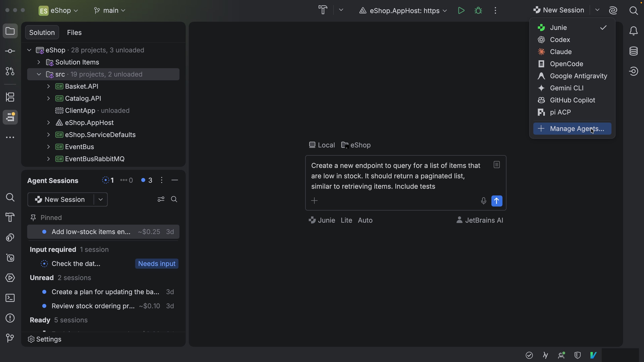644x362 pixels.
Task: Open build options dropdown arrow next to hammer
Action: pos(341,10)
